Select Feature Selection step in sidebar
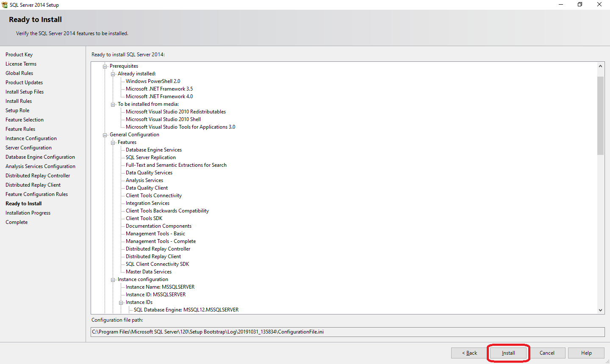Image resolution: width=610 pixels, height=364 pixels. (25, 120)
